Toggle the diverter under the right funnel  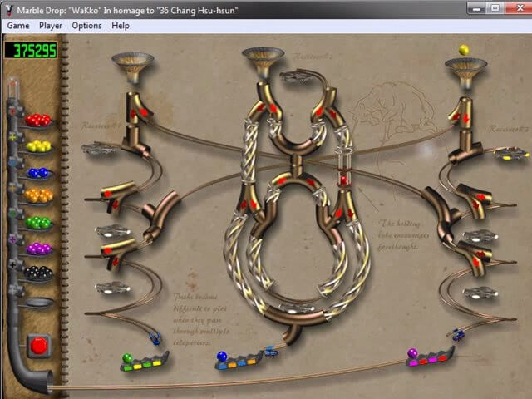461,114
